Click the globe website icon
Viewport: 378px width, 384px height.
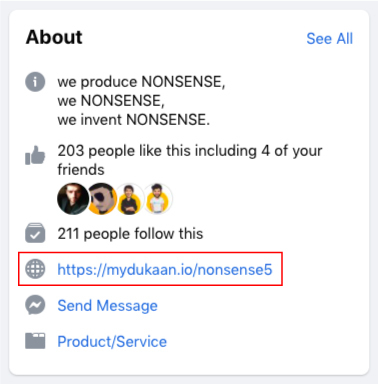click(x=35, y=269)
